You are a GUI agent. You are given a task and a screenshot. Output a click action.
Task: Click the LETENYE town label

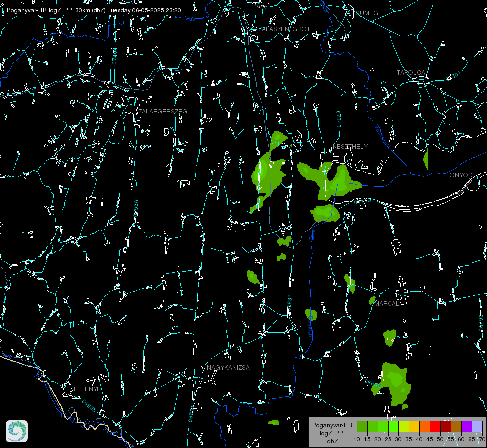click(87, 389)
